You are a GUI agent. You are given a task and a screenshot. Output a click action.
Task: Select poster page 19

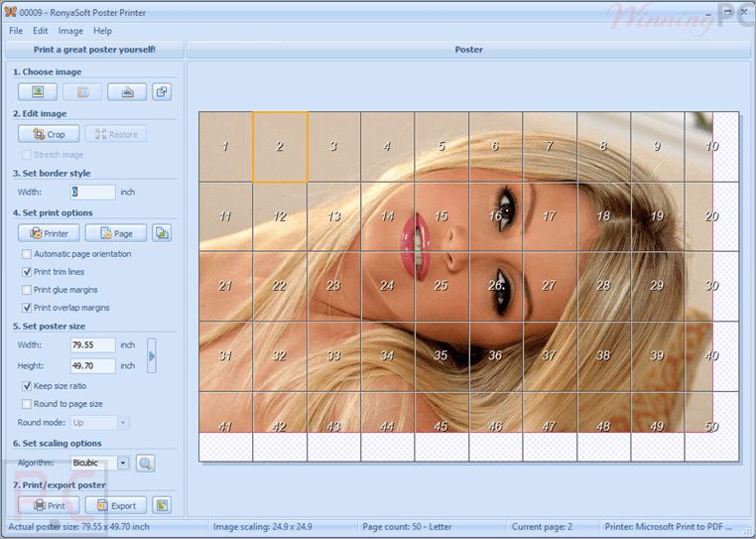pyautogui.click(x=658, y=216)
